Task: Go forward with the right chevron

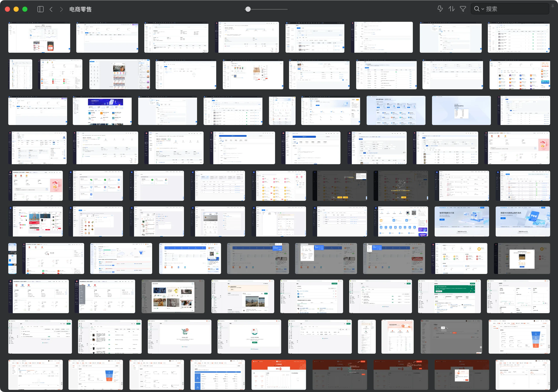Action: pos(61,9)
